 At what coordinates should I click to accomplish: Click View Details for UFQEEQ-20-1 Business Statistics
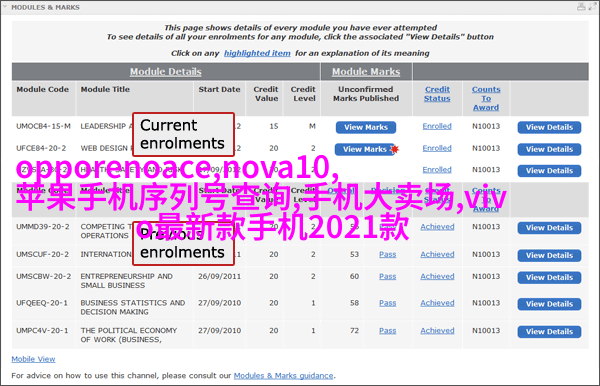click(549, 304)
